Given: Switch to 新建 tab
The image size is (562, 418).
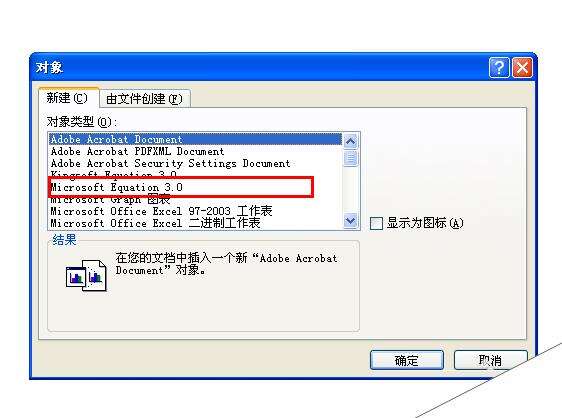Looking at the screenshot, I should coord(67,98).
